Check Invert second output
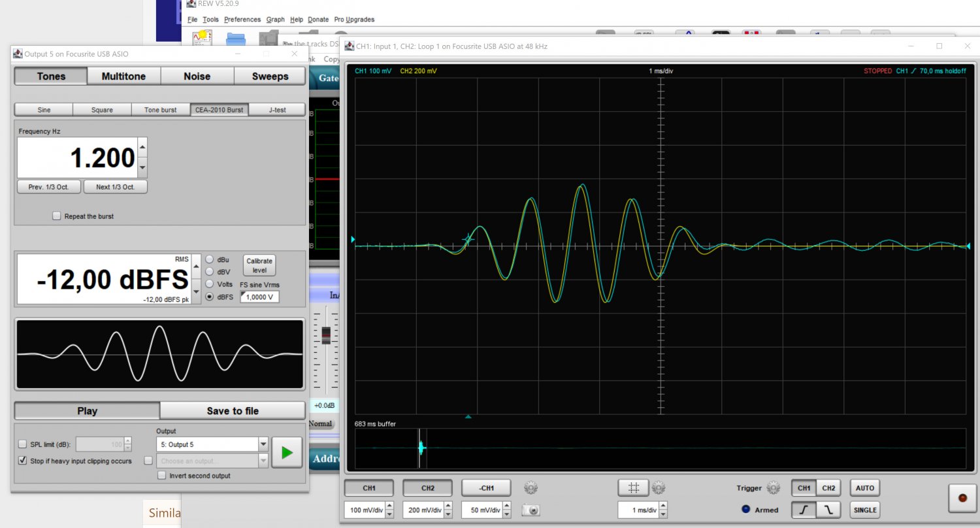The height and width of the screenshot is (528, 980). (x=162, y=476)
